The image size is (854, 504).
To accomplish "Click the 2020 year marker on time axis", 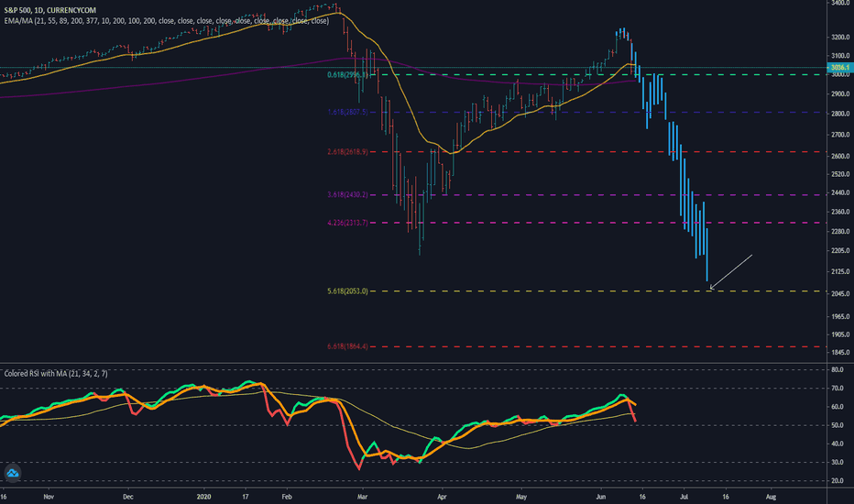I will 203,497.
